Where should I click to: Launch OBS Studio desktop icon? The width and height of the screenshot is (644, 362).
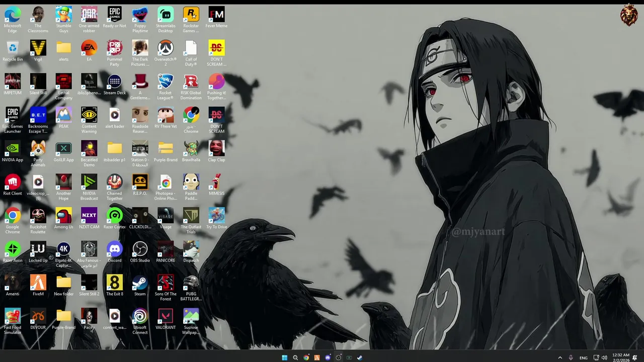(140, 252)
